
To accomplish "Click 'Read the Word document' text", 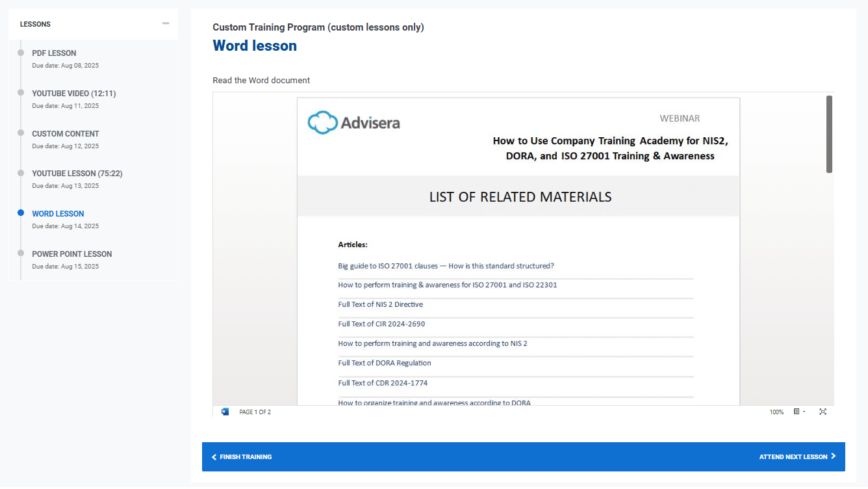I will click(x=261, y=81).
